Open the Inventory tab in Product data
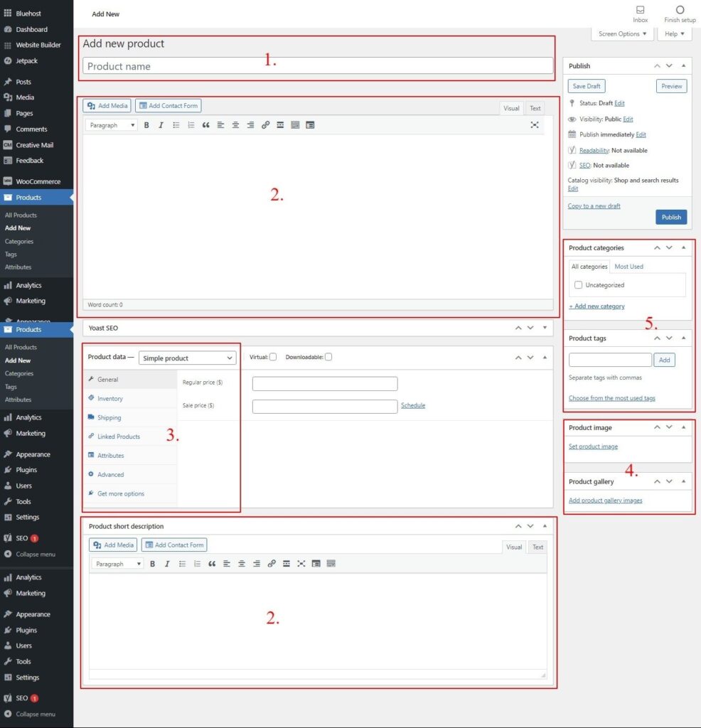 pyautogui.click(x=110, y=399)
